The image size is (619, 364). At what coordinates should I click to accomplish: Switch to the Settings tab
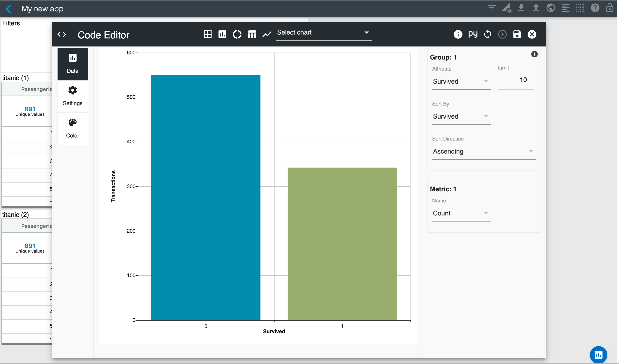click(73, 96)
